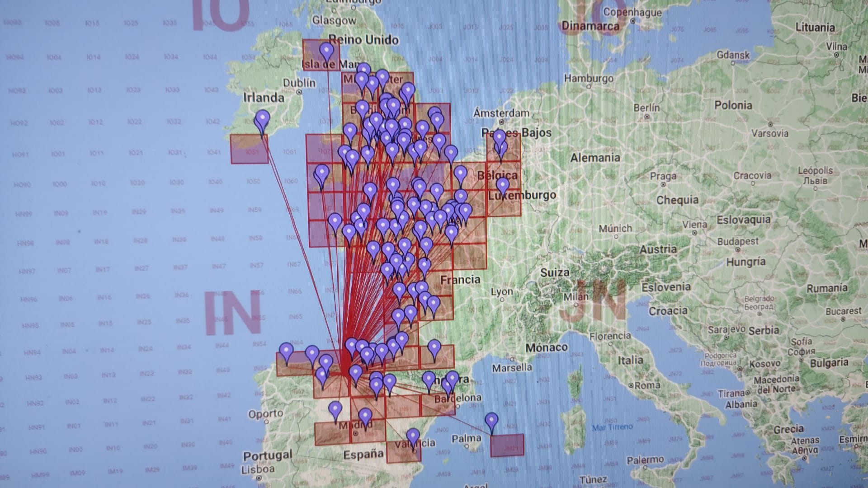
Task: Click the Berlín city label
Action: tap(646, 108)
